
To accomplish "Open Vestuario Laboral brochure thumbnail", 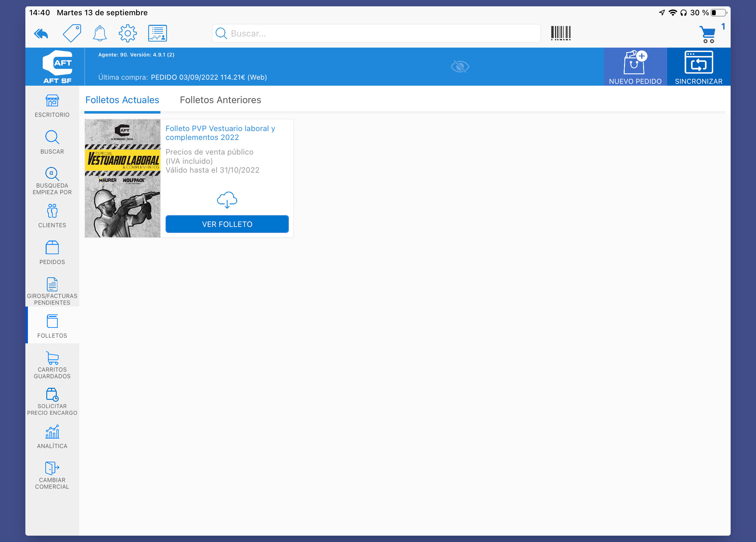I will [x=123, y=178].
